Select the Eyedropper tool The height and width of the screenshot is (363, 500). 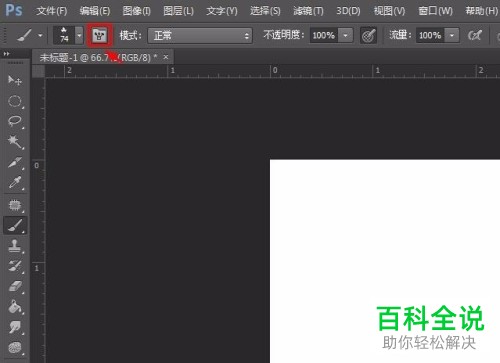(15, 183)
